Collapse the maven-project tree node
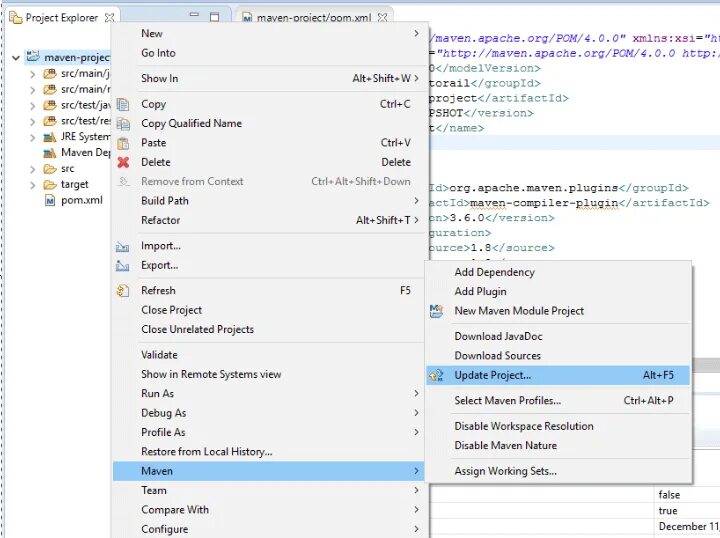Screen dimensions: 720x538 (x=16, y=58)
